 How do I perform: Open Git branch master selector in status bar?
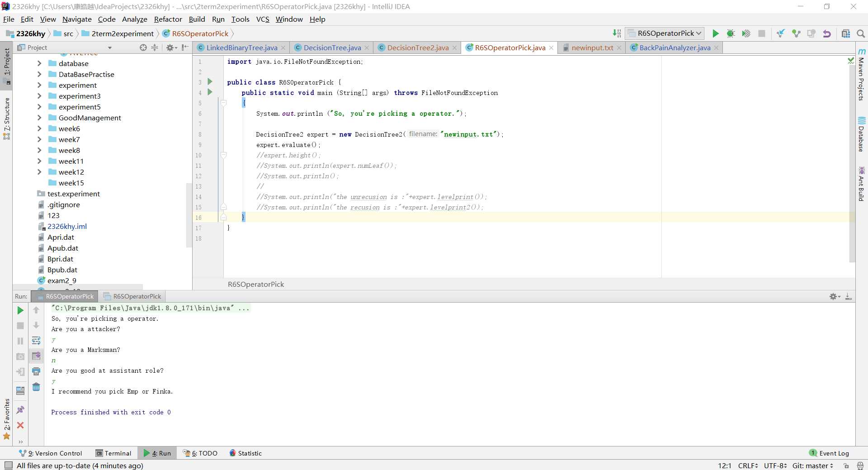pyautogui.click(x=812, y=465)
